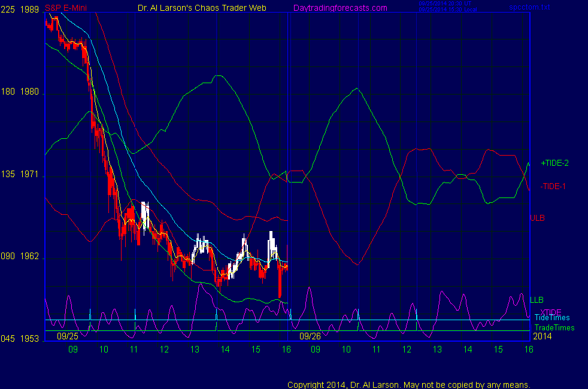Open the Daytradingforecasts.com link text

coord(340,8)
